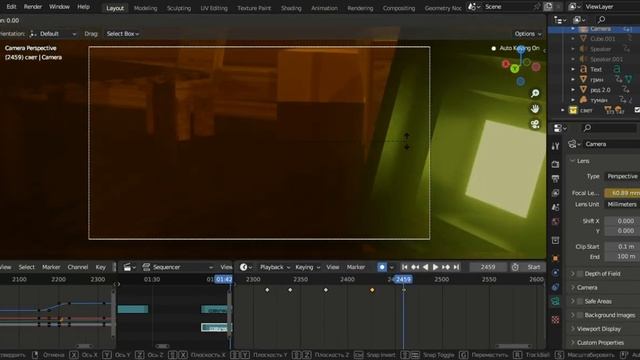Open the Camera data properties tab
This screenshot has width=640, height=360.
555,302
